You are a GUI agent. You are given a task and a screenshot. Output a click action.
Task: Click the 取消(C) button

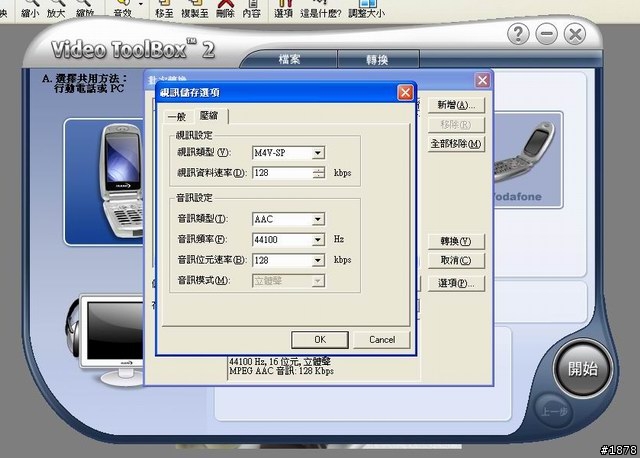(x=456, y=260)
